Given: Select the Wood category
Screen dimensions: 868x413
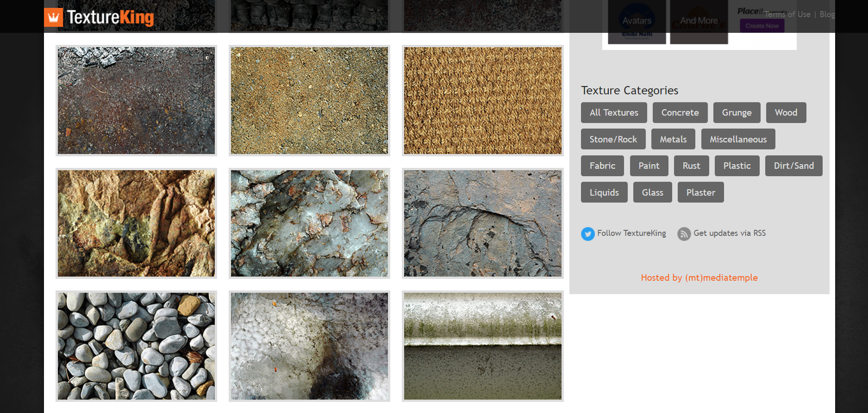Looking at the screenshot, I should coord(786,113).
